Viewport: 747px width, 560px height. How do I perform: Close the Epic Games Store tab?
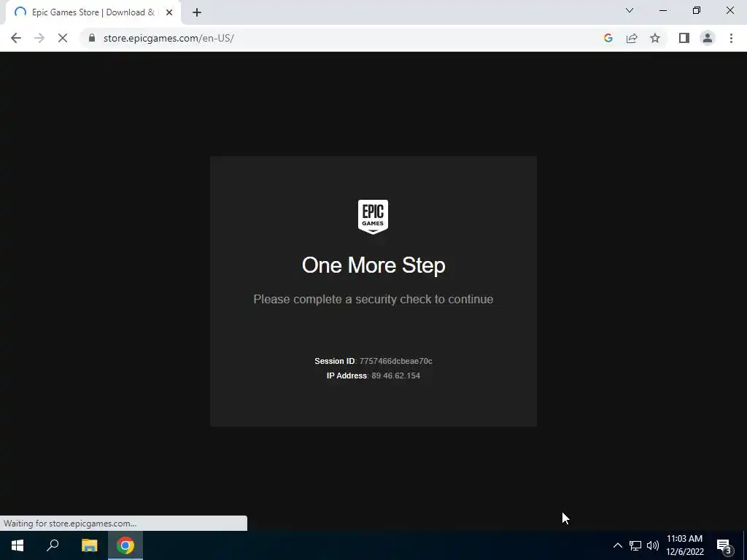tap(169, 12)
